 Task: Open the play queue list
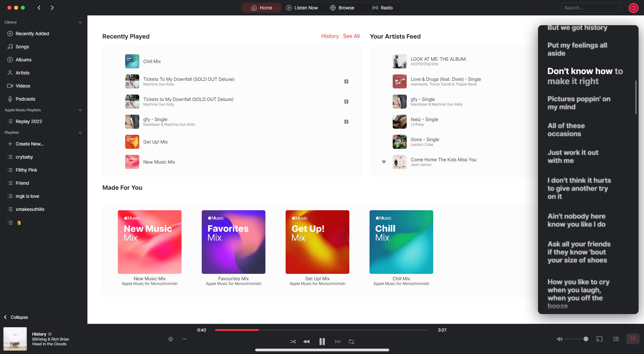(x=616, y=339)
